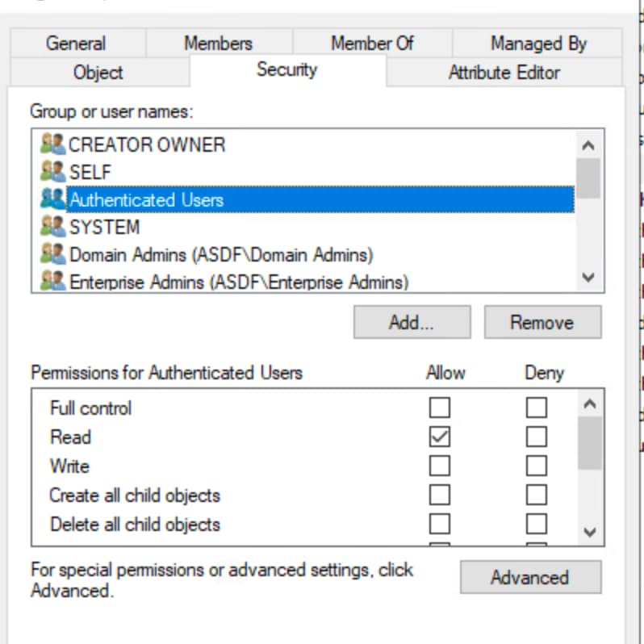Click the Full control permission label
This screenshot has height=644, width=644.
click(90, 408)
